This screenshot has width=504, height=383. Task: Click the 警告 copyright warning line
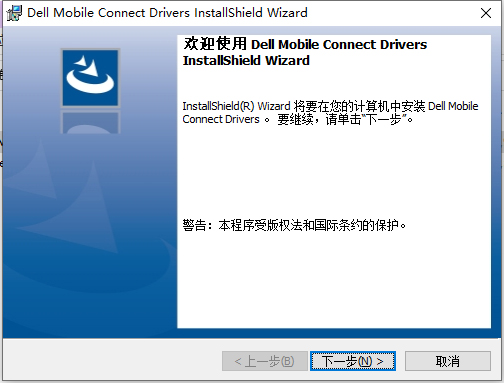pyautogui.click(x=294, y=226)
